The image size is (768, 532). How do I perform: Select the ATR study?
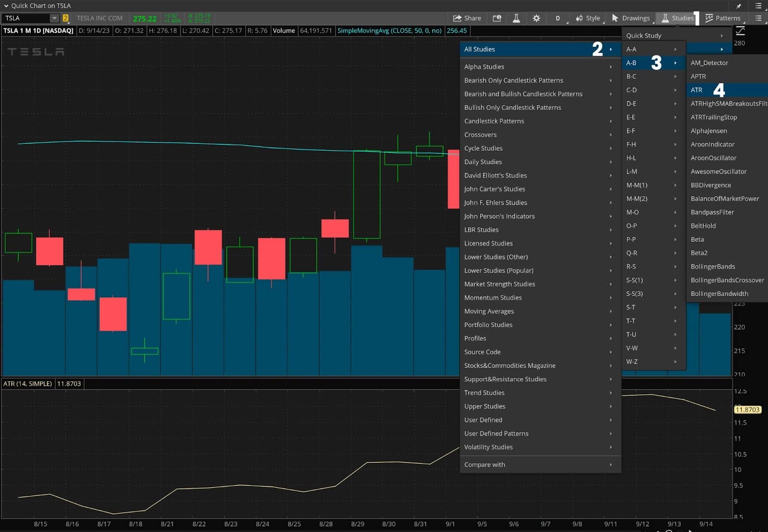click(728, 90)
